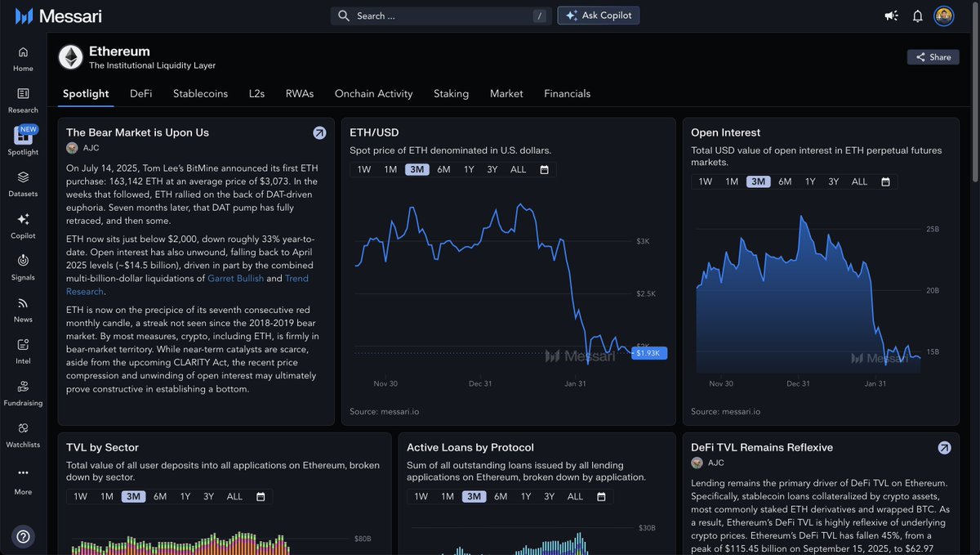Switch to the RWAs tab

[300, 93]
